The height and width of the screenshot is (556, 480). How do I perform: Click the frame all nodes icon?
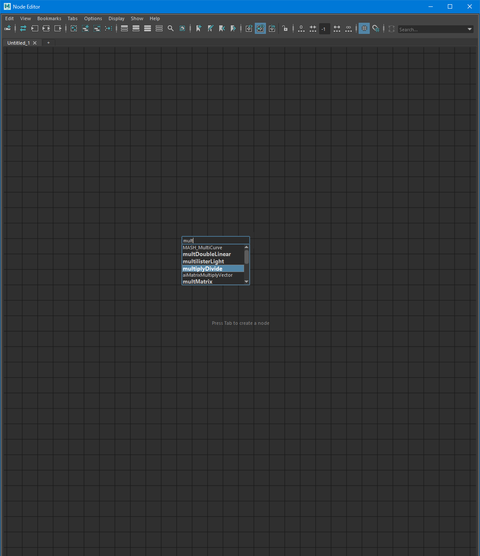point(74,29)
